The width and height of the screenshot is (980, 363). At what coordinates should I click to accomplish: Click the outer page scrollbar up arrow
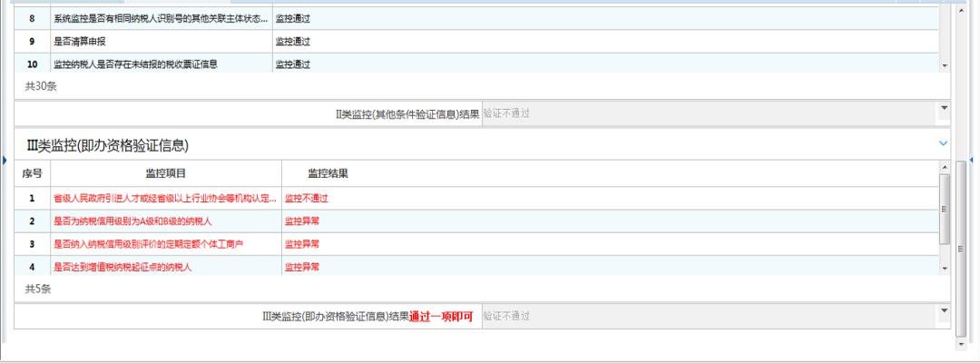click(961, 11)
